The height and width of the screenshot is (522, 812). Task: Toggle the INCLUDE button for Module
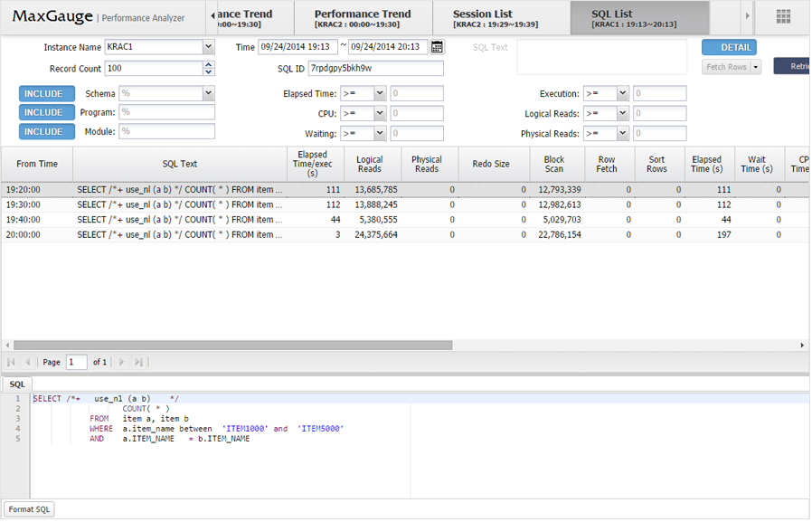tap(47, 131)
